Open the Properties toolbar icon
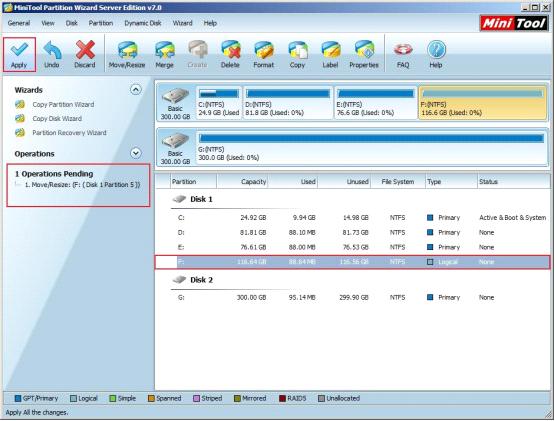The height and width of the screenshot is (421, 555). (x=364, y=50)
